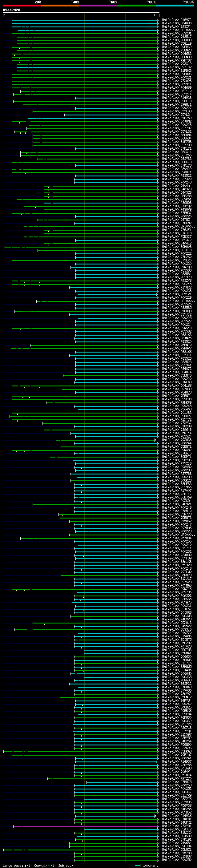Select hit label UniRef100_P27787

click(176, 128)
